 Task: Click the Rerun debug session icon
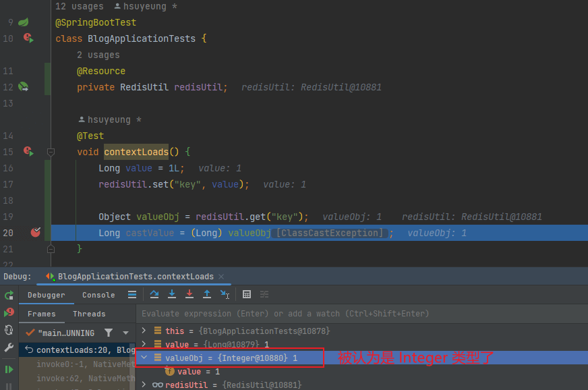(9, 296)
